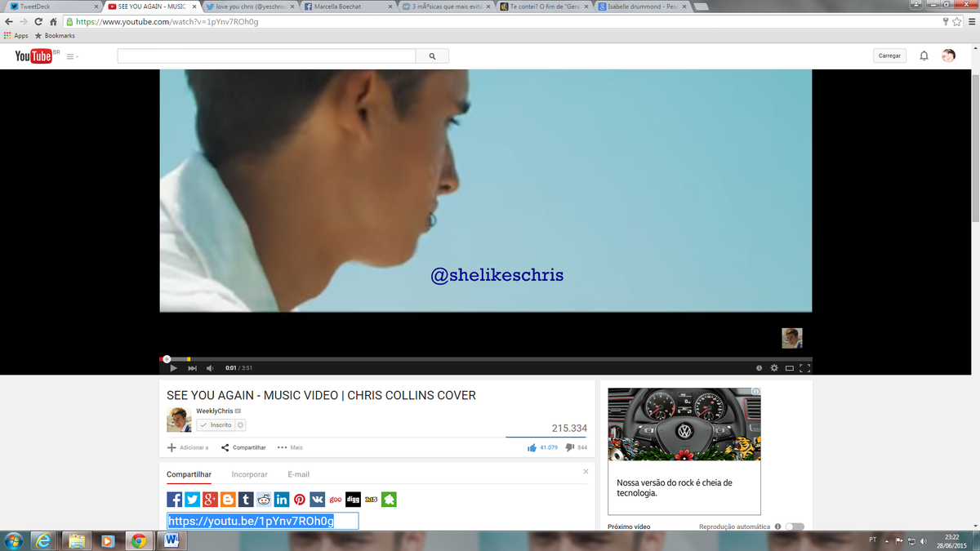980x551 pixels.
Task: Open Chrome menu
Action: pyautogui.click(x=971, y=22)
